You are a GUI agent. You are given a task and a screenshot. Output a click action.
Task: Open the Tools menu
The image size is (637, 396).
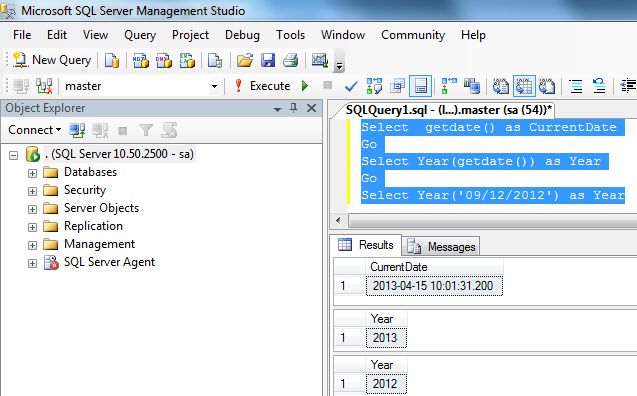(290, 35)
